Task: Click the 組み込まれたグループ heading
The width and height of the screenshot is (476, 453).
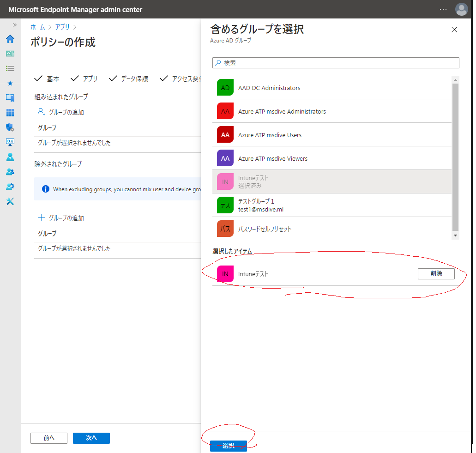Action: 61,97
